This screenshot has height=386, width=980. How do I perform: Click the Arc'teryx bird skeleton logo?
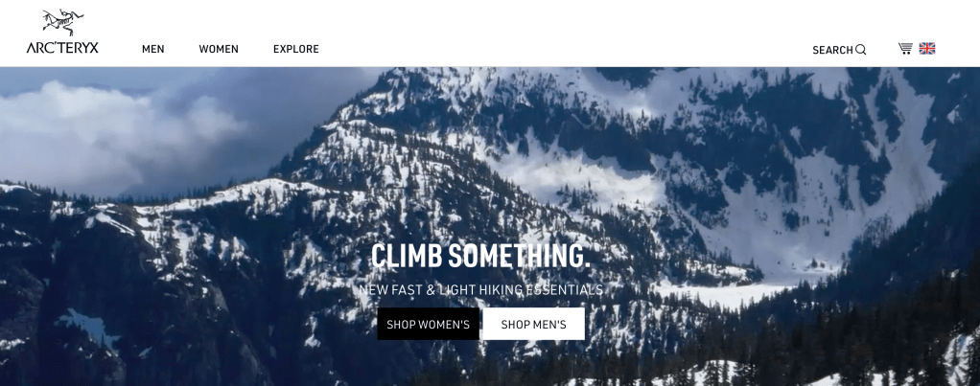pos(63,22)
